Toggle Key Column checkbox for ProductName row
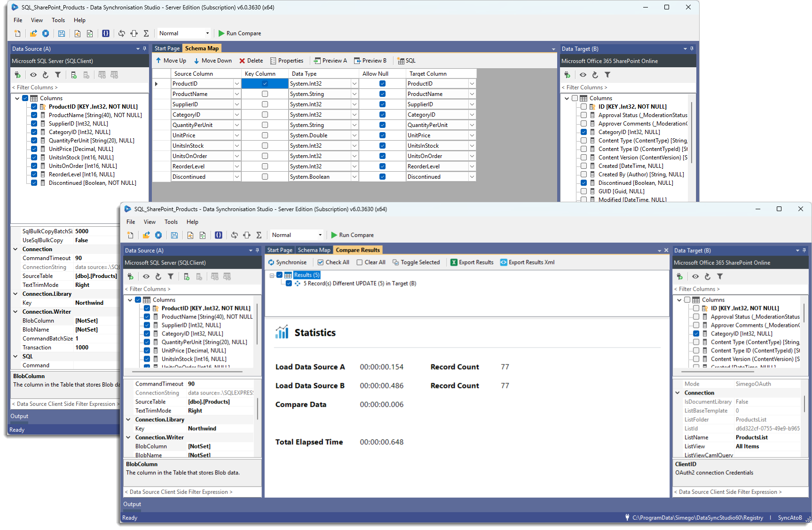The height and width of the screenshot is (530, 812). coord(265,94)
